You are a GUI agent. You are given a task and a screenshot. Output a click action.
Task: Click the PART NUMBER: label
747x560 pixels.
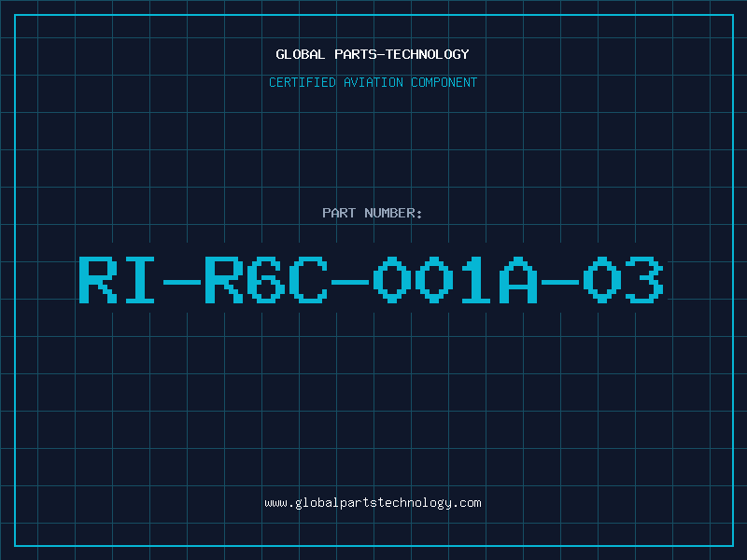pyautogui.click(x=373, y=213)
